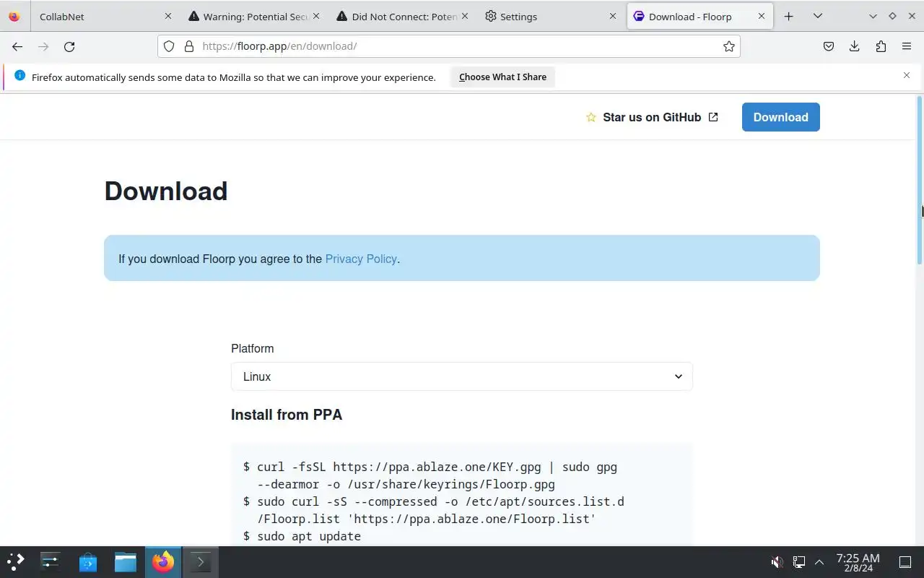Expand hidden system tray icons arrow
The height and width of the screenshot is (578, 924).
[819, 561]
